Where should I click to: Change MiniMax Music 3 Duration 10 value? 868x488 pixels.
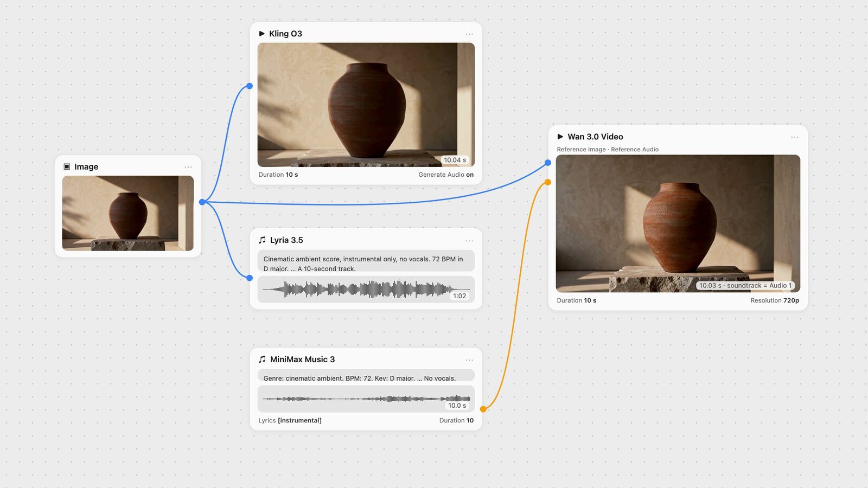(x=456, y=420)
